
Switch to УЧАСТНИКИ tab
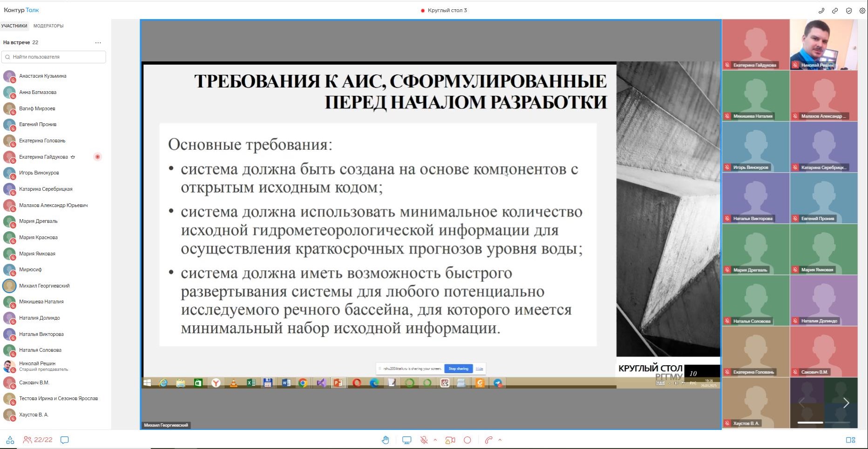14,26
